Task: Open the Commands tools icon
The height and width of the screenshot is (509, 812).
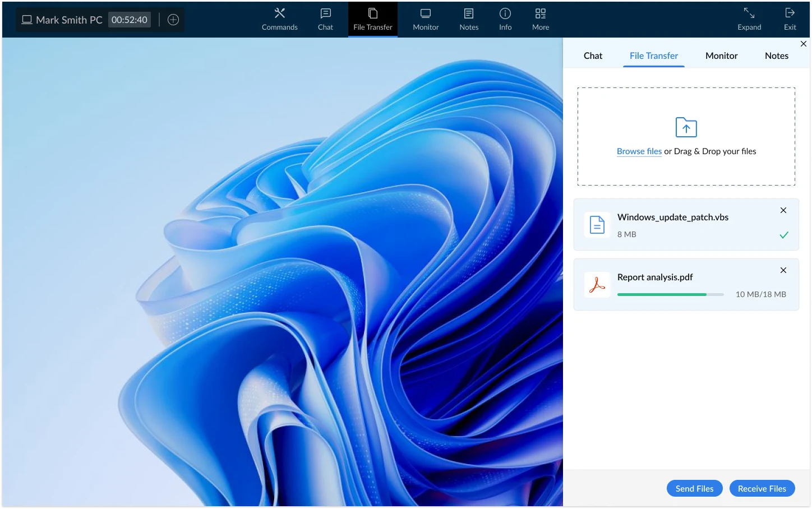Action: click(x=279, y=19)
